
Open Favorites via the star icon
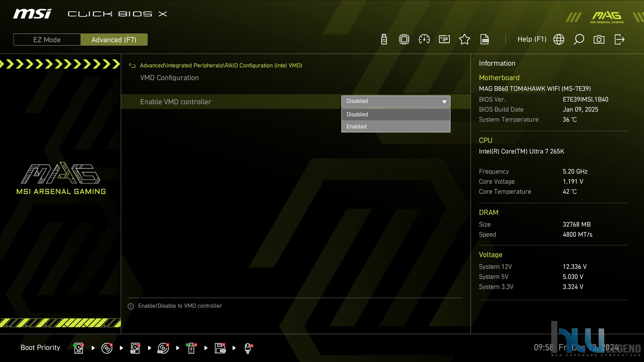464,39
